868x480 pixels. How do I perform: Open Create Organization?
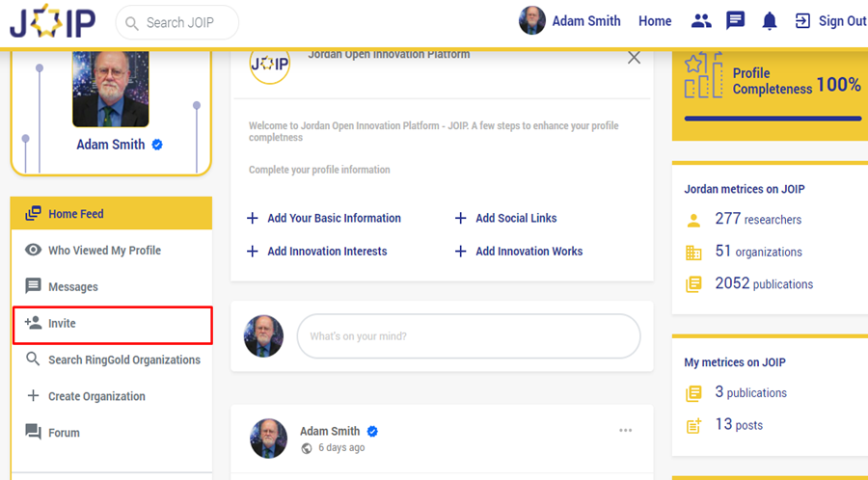[96, 396]
